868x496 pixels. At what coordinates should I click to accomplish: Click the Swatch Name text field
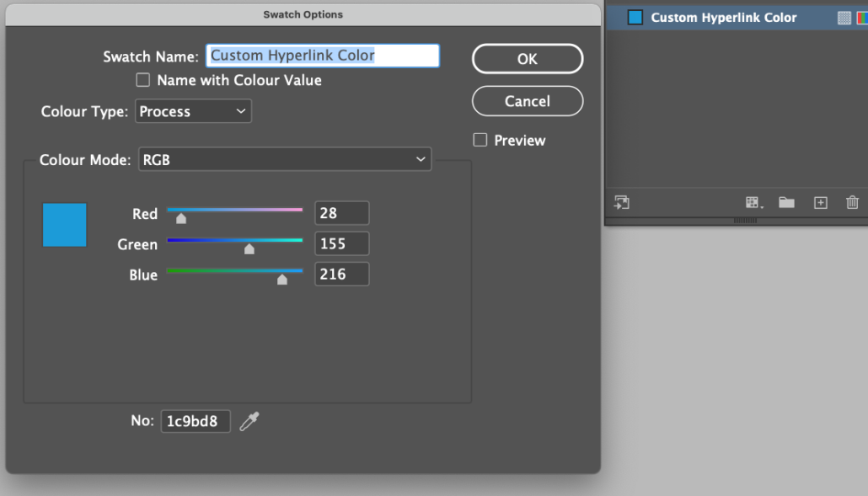pyautogui.click(x=323, y=56)
